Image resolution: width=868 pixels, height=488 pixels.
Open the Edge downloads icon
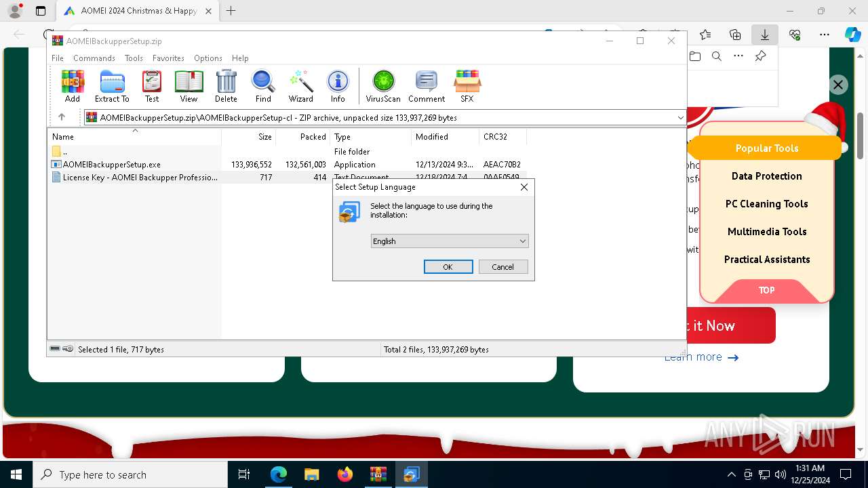[x=764, y=35]
